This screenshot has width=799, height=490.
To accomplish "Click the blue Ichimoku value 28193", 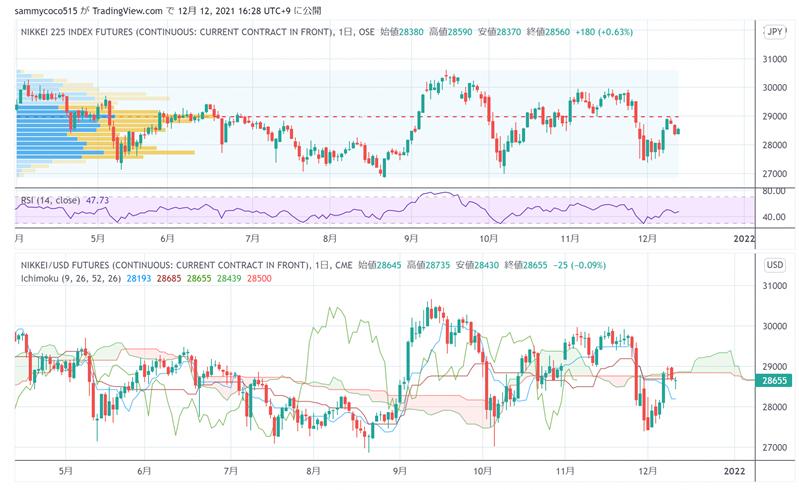I will tap(139, 279).
